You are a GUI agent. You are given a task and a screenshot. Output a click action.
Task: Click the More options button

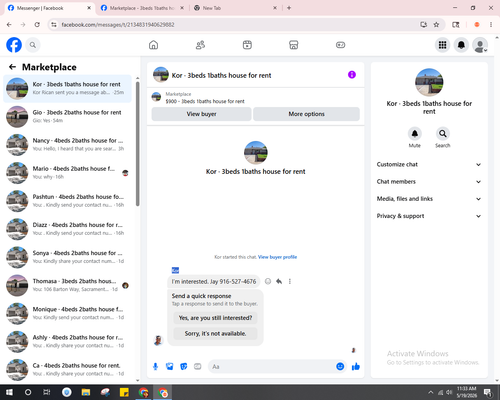click(x=306, y=114)
